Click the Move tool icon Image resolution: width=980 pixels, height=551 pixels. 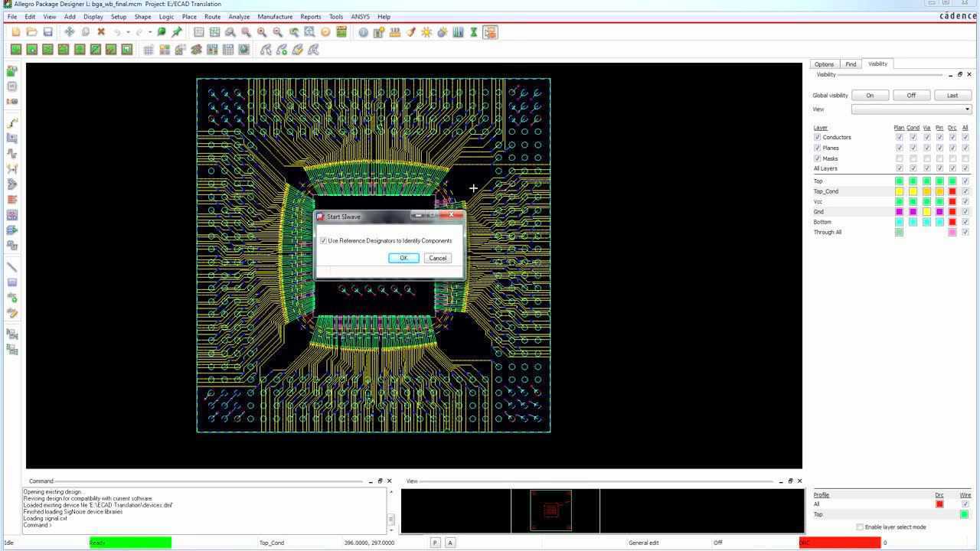click(69, 32)
